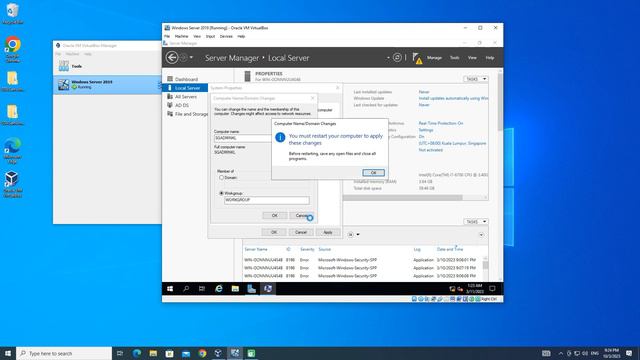Sort events by Server Name column

[256, 249]
